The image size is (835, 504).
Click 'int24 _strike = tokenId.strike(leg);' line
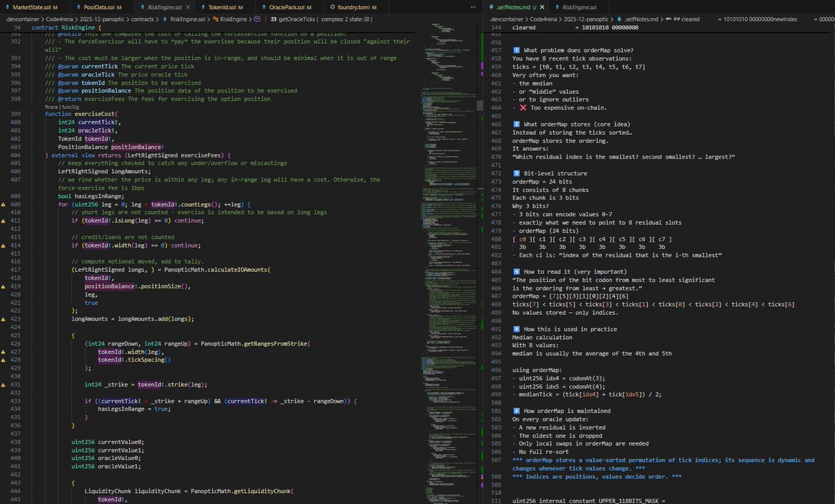(146, 384)
